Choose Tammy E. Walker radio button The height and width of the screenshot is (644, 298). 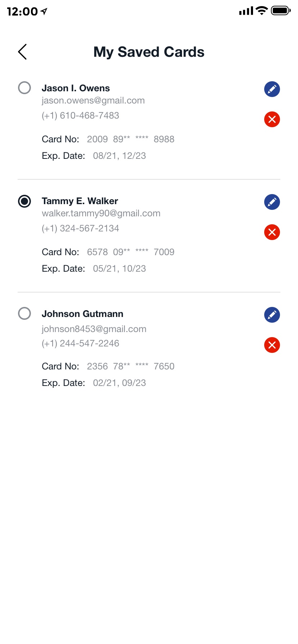point(24,201)
